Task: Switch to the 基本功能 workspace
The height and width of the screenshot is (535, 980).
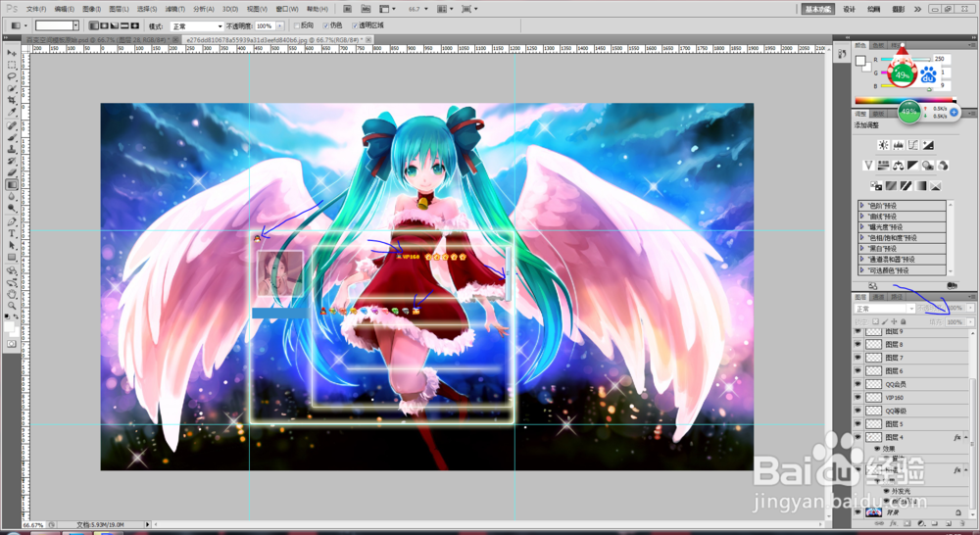Action: point(818,10)
